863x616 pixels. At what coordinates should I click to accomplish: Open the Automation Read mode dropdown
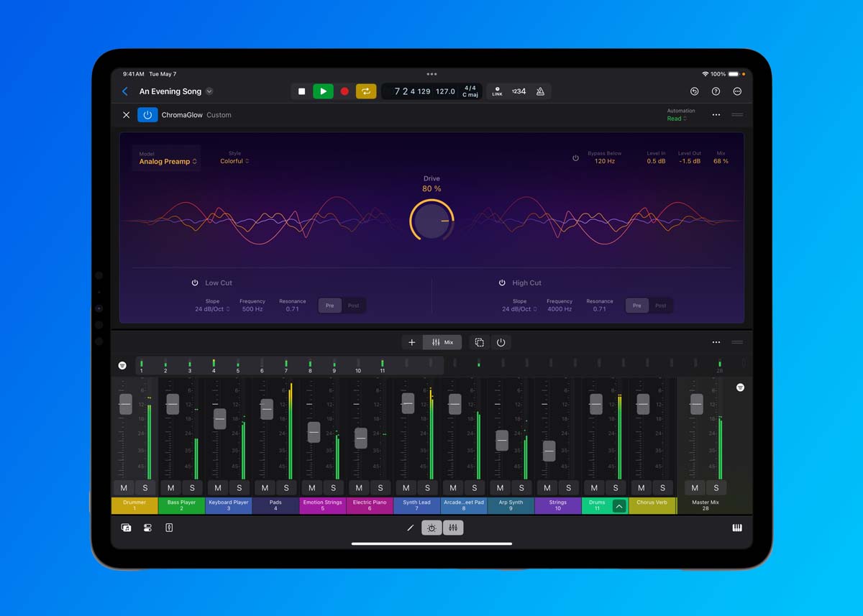[x=677, y=119]
